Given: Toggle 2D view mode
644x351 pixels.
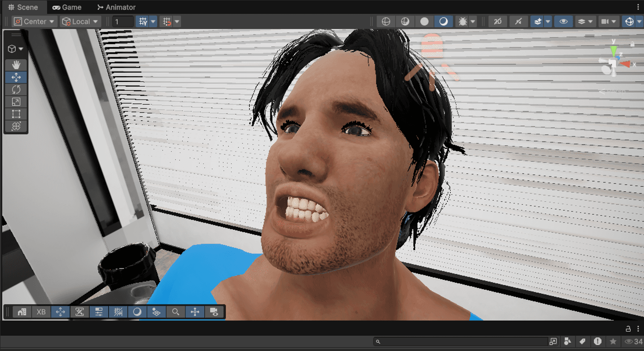Looking at the screenshot, I should [497, 21].
